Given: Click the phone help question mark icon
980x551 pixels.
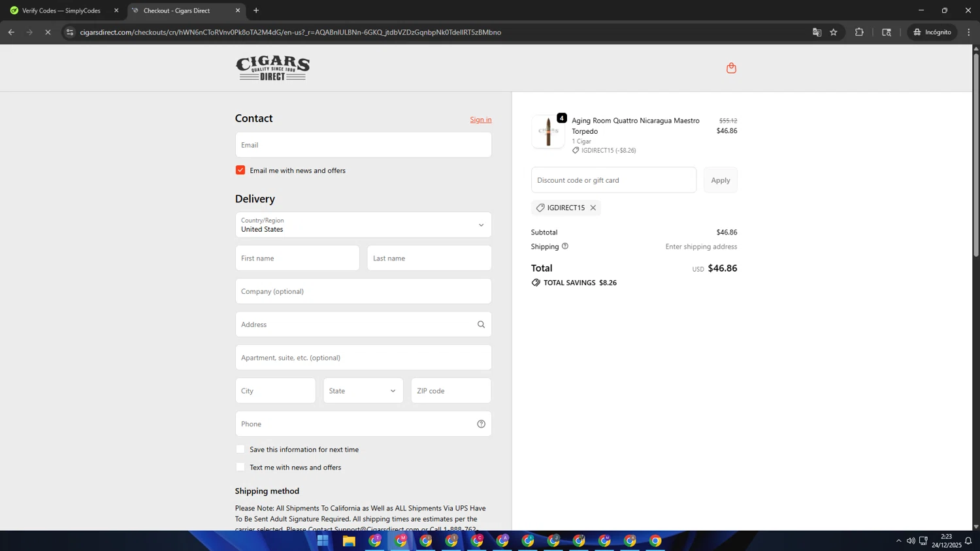Looking at the screenshot, I should 481,424.
